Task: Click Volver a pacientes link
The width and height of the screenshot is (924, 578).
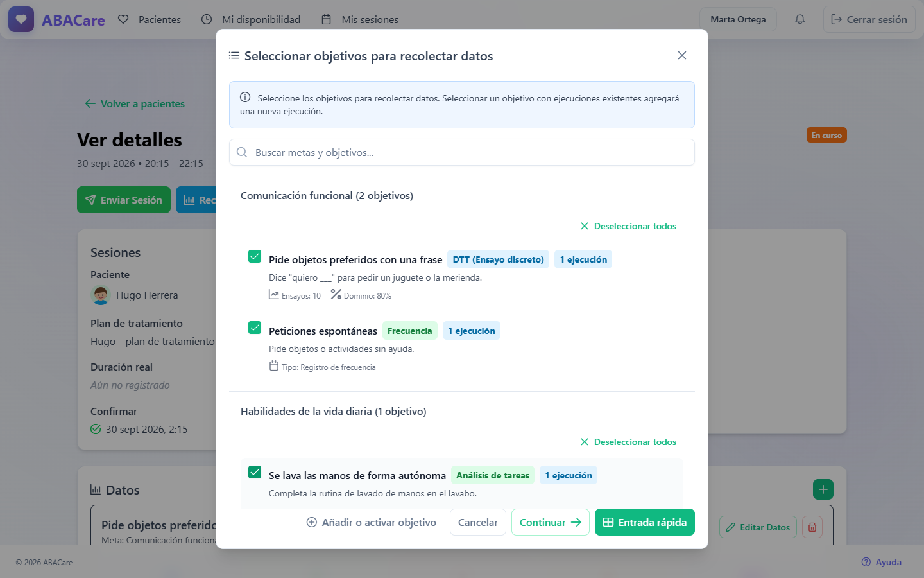Action: click(x=135, y=103)
